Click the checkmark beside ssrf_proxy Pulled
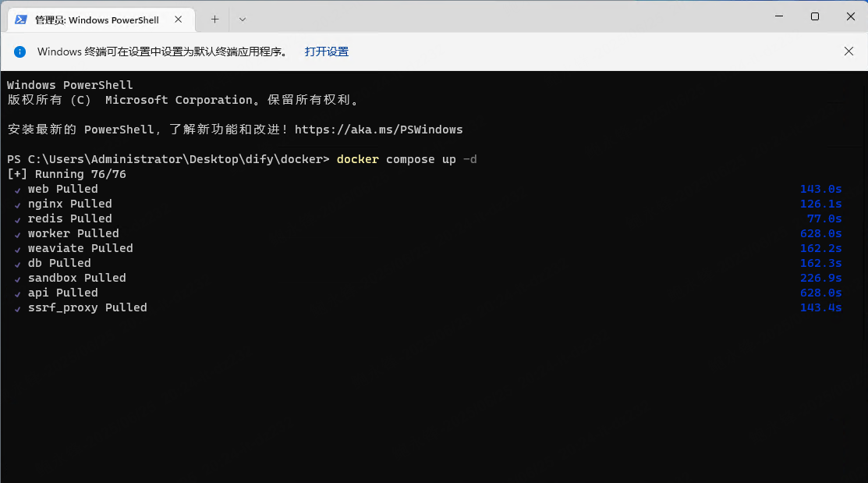 [x=18, y=308]
